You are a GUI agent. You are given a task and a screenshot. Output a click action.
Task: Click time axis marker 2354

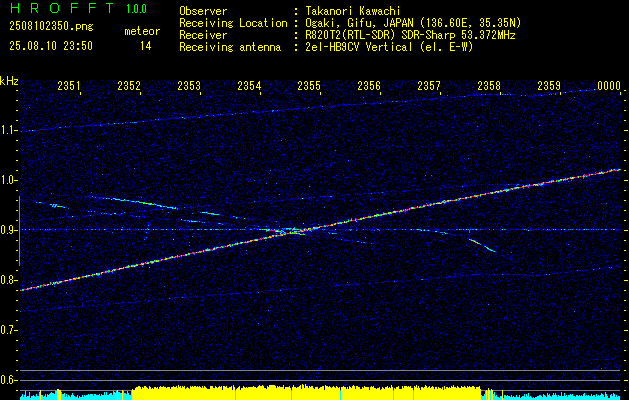[x=249, y=86]
